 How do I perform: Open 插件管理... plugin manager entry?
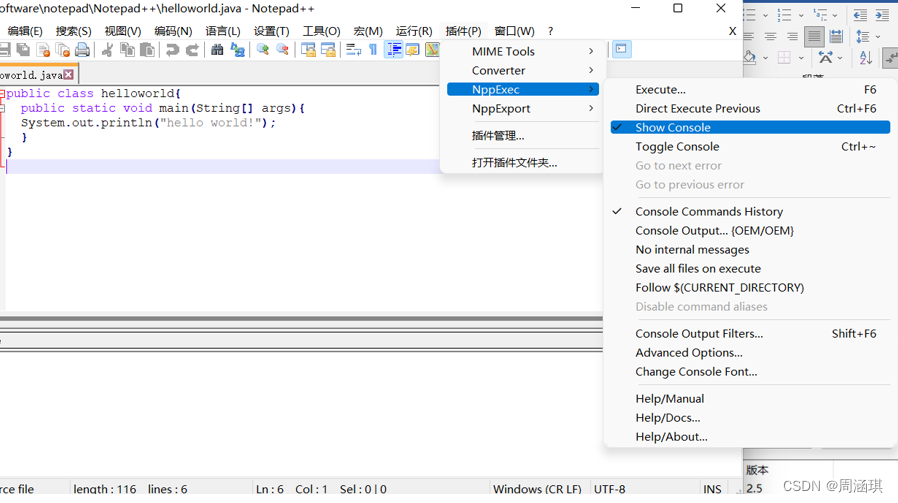click(x=523, y=136)
